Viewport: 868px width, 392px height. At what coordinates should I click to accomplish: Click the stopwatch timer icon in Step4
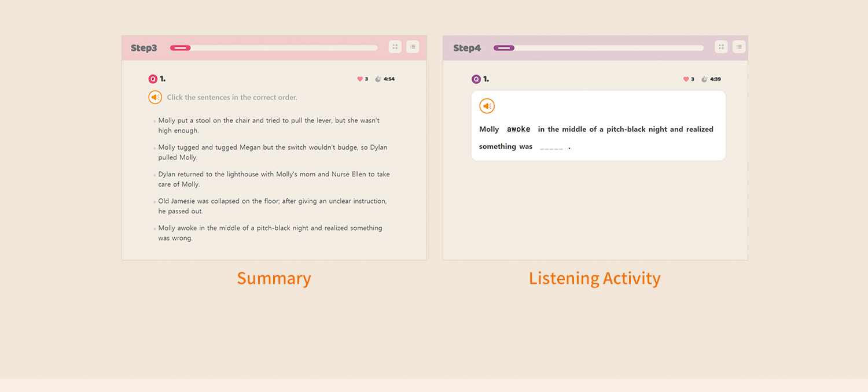(704, 79)
